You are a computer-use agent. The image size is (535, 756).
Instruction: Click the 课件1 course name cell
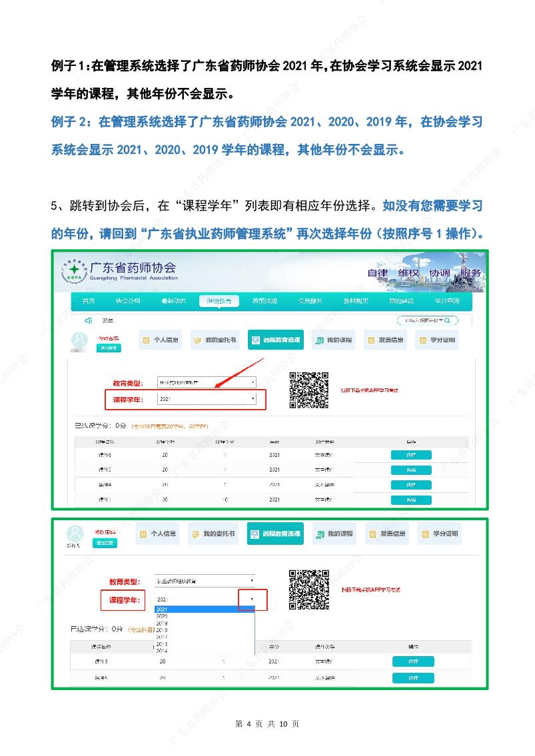click(105, 500)
